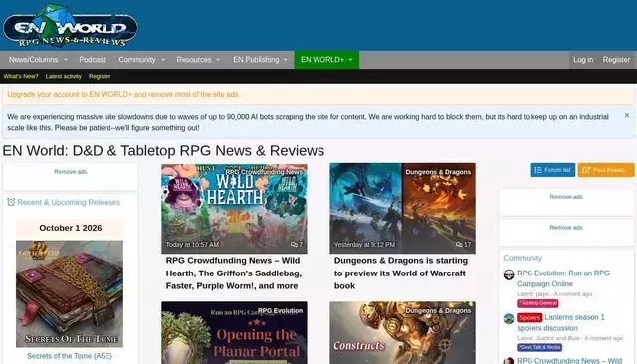Screen dimensions: 637x364
Task: Click the red Spoilers prefix tag
Action: 530,318
